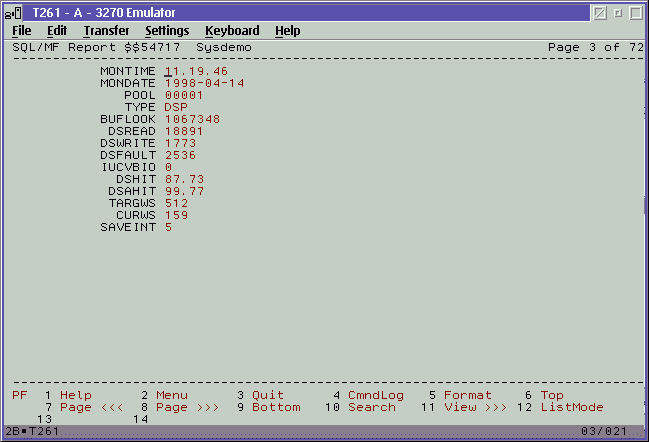Click the PF key number 13
Screen dimensions: 649x442
(44, 419)
